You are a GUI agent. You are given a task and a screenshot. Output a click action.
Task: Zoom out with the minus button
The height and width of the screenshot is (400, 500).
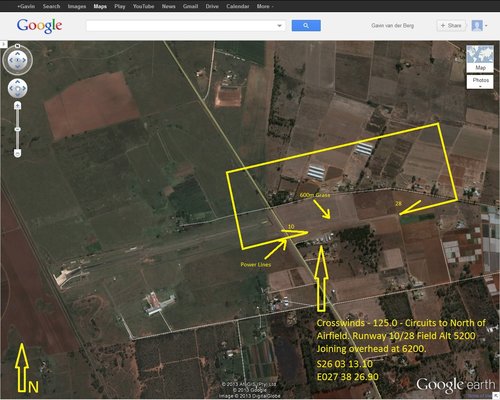pyautogui.click(x=17, y=153)
